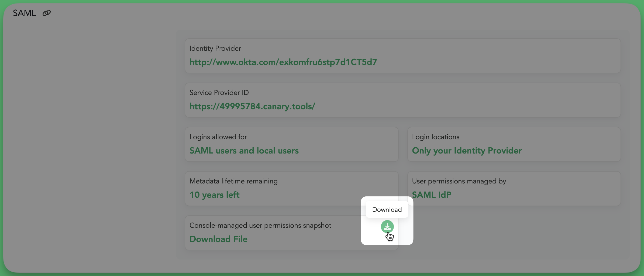Select 'SAML users and local users' value
The width and height of the screenshot is (644, 276).
point(244,151)
